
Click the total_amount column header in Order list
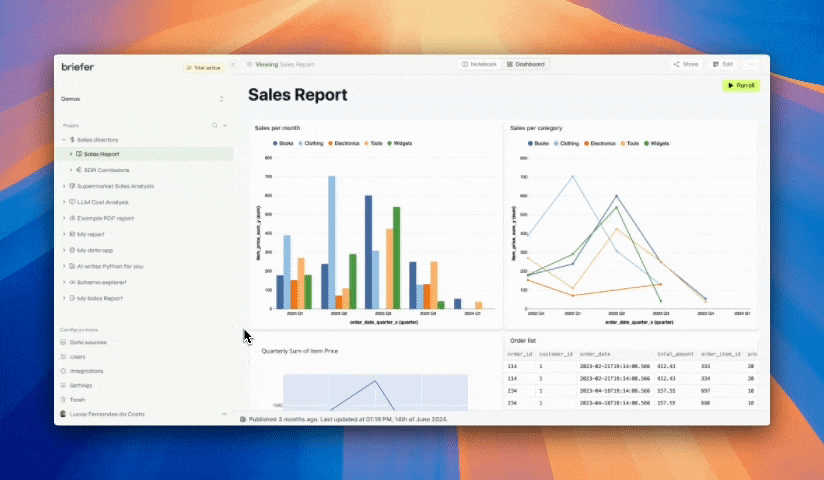coord(675,354)
